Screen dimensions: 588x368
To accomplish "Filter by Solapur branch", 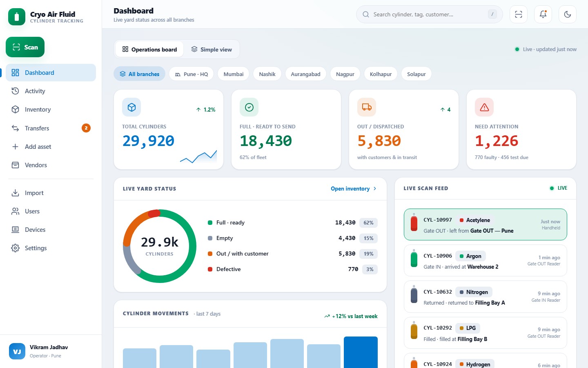I will click(x=416, y=74).
